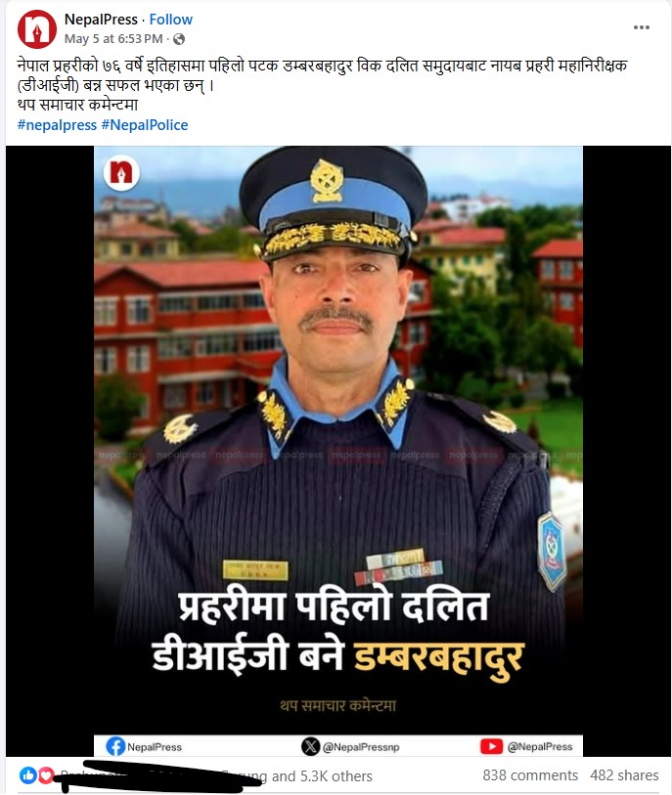Viewport: 672px width, 795px height.
Task: Open the May 5 post timestamp
Action: (113, 39)
